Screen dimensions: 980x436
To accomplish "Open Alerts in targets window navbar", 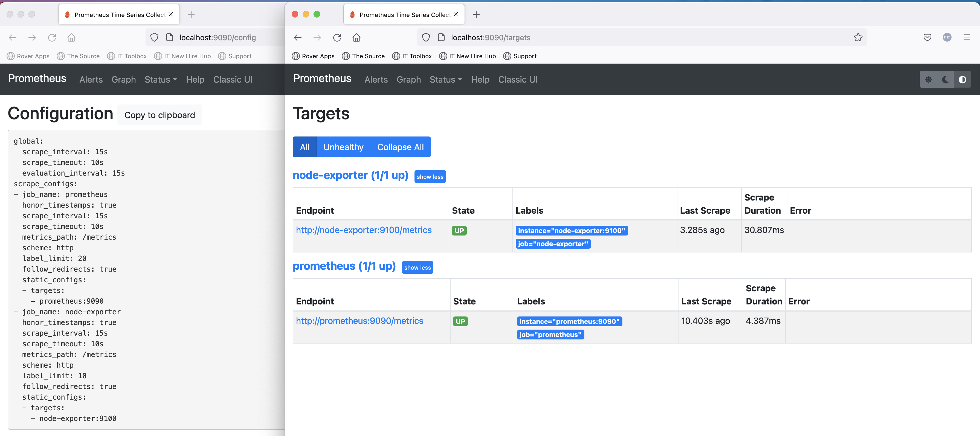I will point(376,80).
